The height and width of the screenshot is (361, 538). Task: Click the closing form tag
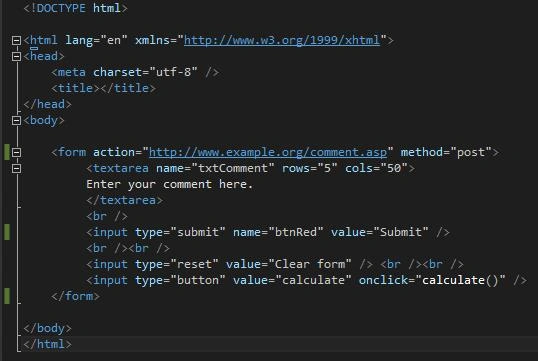click(75, 296)
